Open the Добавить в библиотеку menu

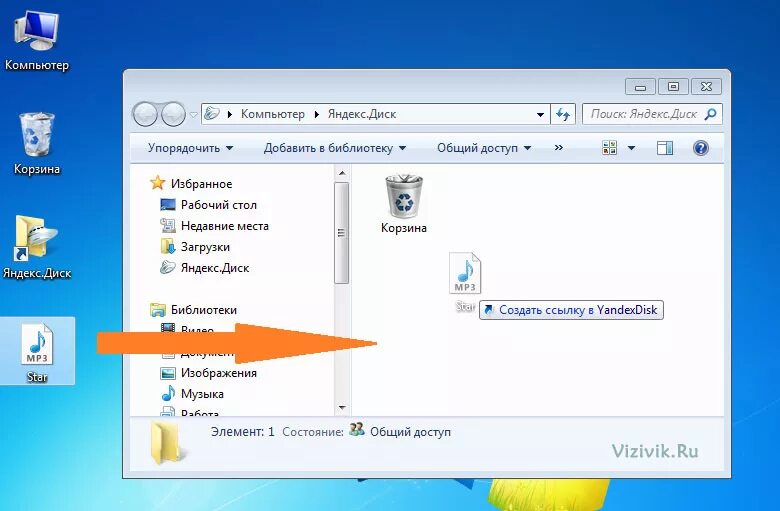click(335, 148)
